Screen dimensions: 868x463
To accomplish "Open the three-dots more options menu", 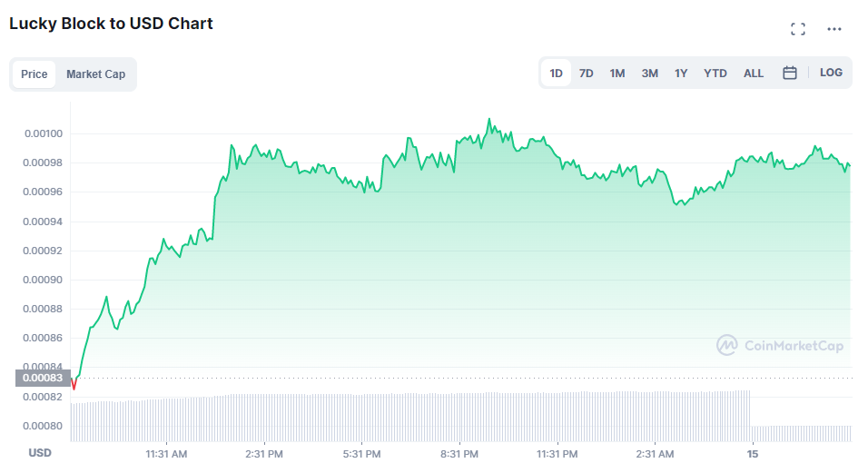I will click(834, 29).
